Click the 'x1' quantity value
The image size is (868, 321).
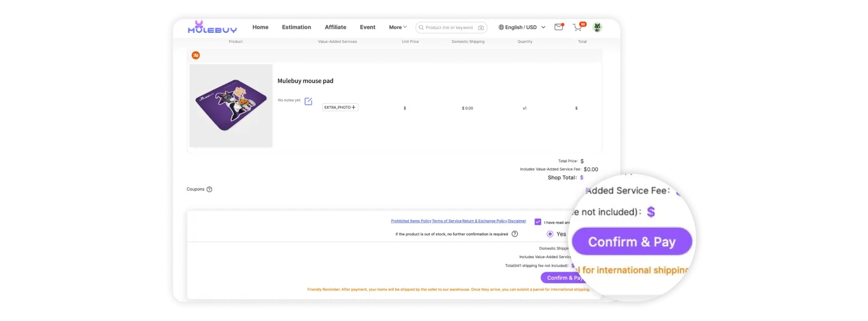[524, 108]
